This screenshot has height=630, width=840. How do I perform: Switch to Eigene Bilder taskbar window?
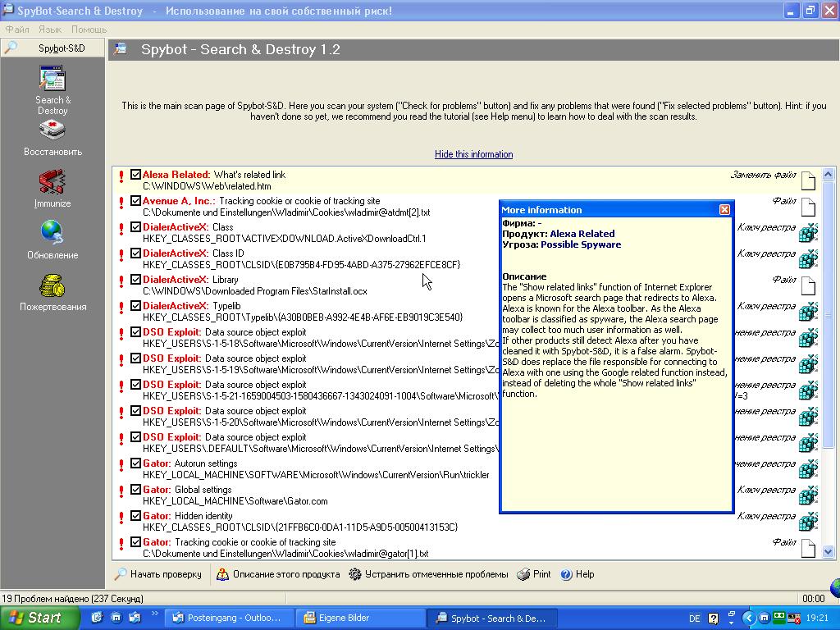[x=359, y=619]
